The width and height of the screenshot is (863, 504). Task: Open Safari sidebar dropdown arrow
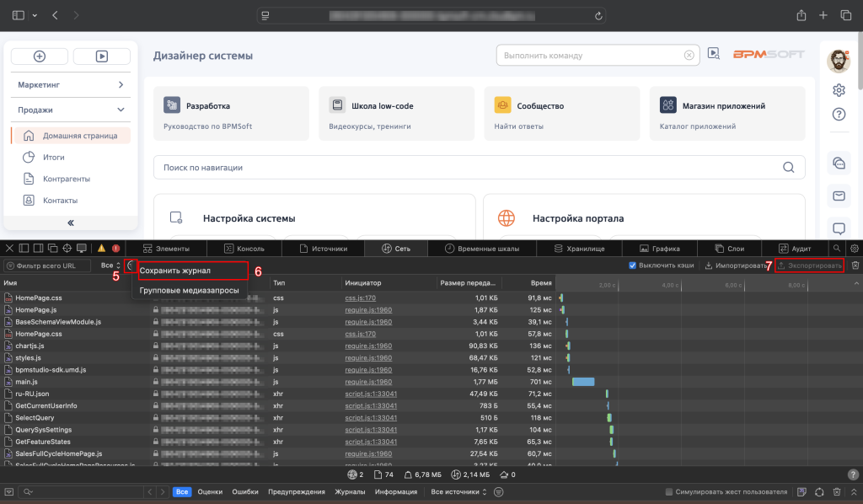(35, 15)
